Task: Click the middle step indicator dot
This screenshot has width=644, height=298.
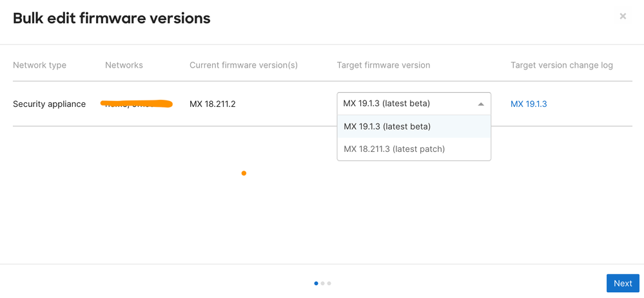Action: tap(323, 283)
